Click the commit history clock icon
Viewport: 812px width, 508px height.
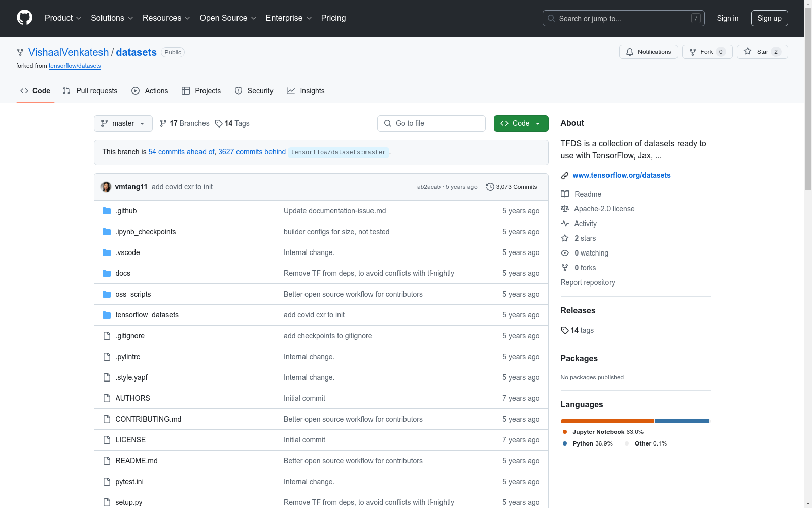[x=490, y=187]
